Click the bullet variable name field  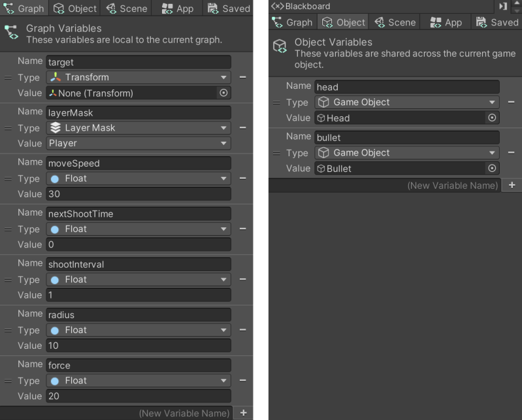[x=407, y=137]
